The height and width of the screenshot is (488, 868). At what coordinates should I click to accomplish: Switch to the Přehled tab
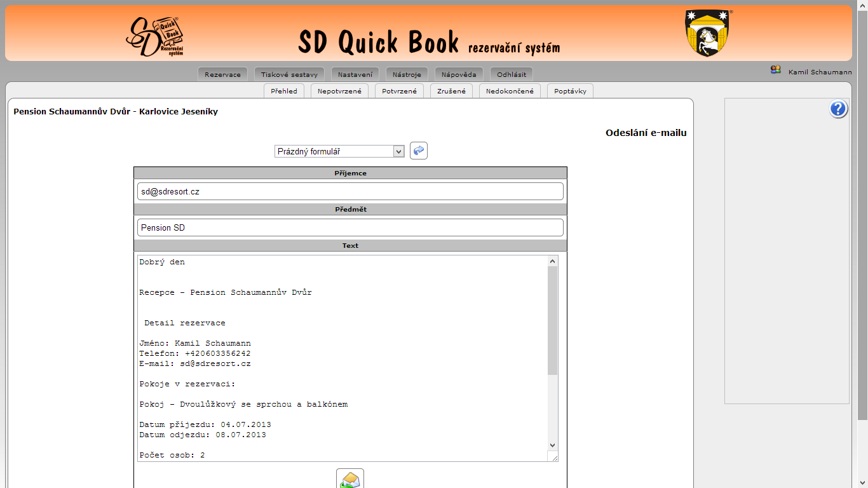click(284, 91)
